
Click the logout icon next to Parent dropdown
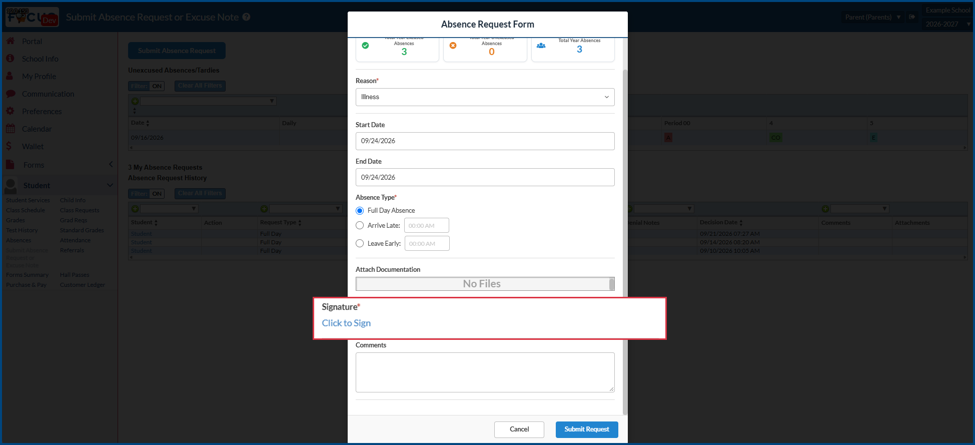tap(912, 17)
